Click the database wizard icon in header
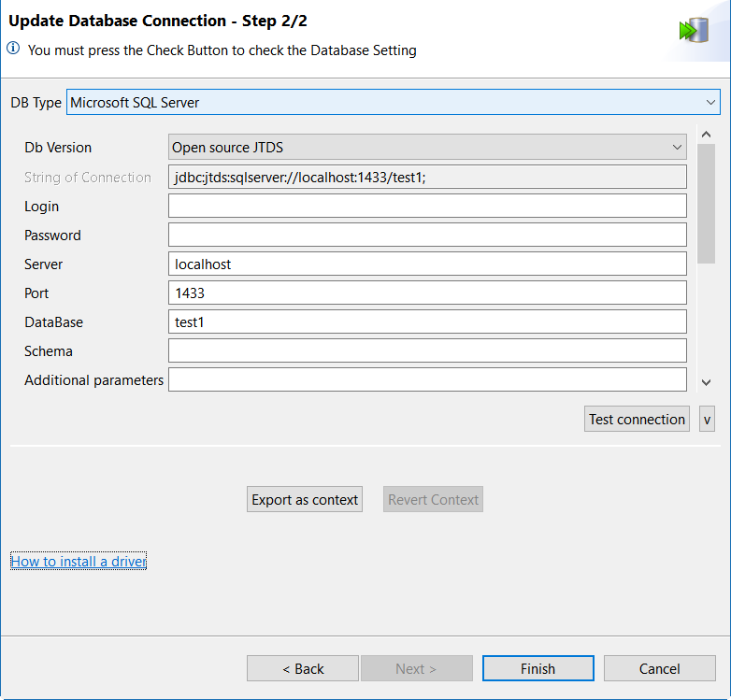731x700 pixels. click(693, 30)
